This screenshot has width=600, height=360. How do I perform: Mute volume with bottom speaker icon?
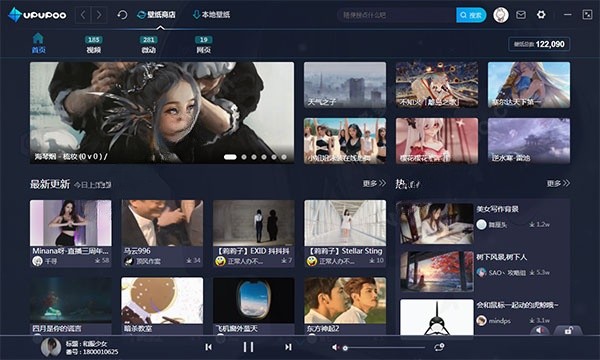pos(335,347)
